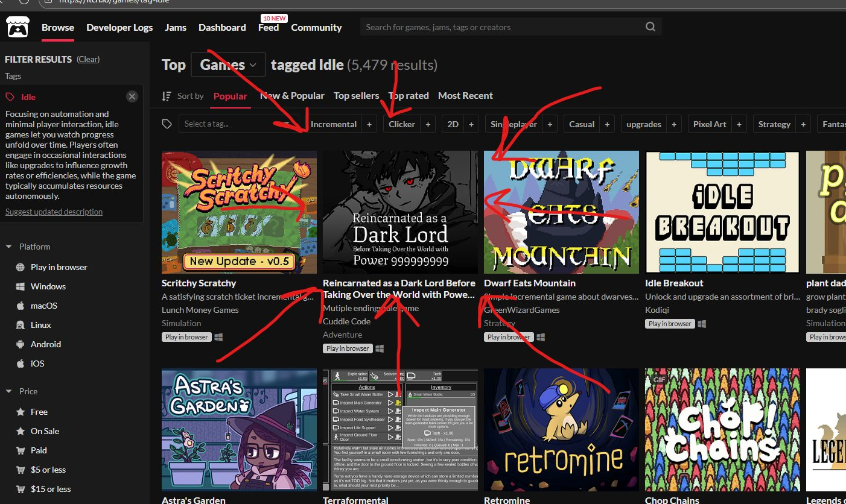Viewport: 846px width, 504px height.
Task: Click the sort order icon beside Sort by
Action: [x=167, y=96]
